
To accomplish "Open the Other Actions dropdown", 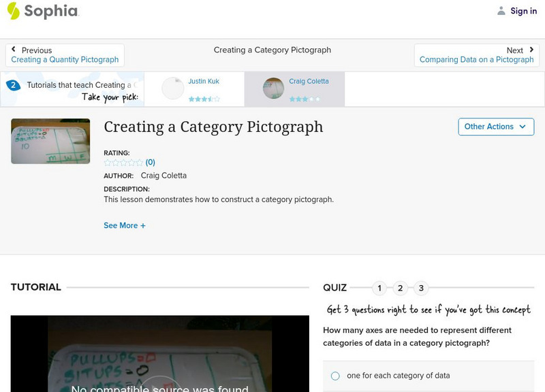I will pyautogui.click(x=495, y=127).
